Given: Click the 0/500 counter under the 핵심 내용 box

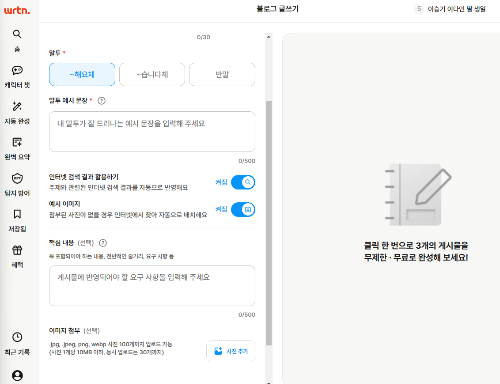Looking at the screenshot, I should coord(247,315).
